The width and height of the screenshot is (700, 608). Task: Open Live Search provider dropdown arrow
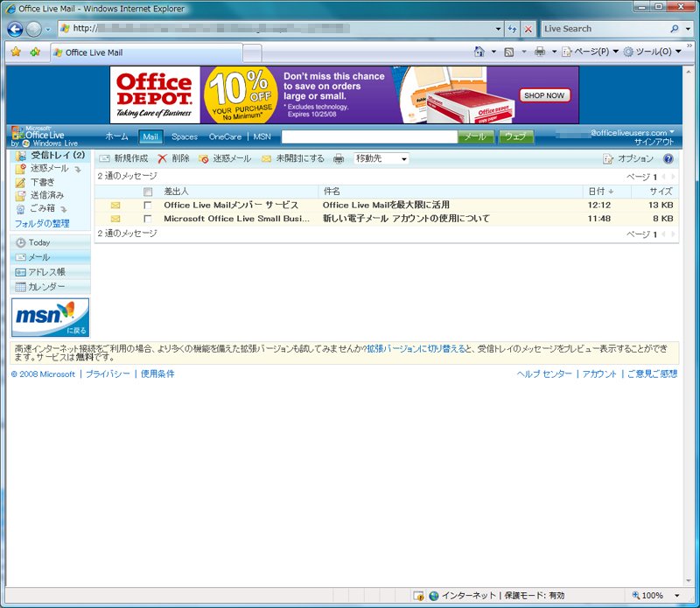click(x=688, y=29)
